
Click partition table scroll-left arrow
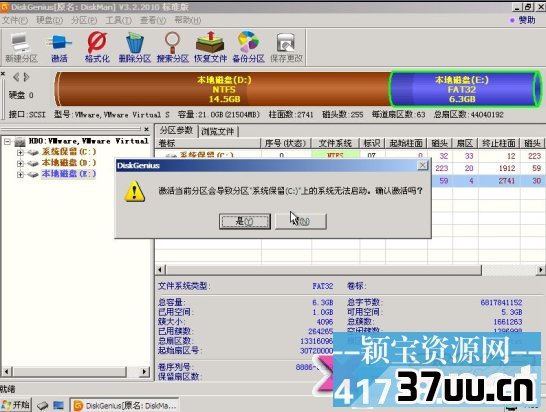click(160, 270)
